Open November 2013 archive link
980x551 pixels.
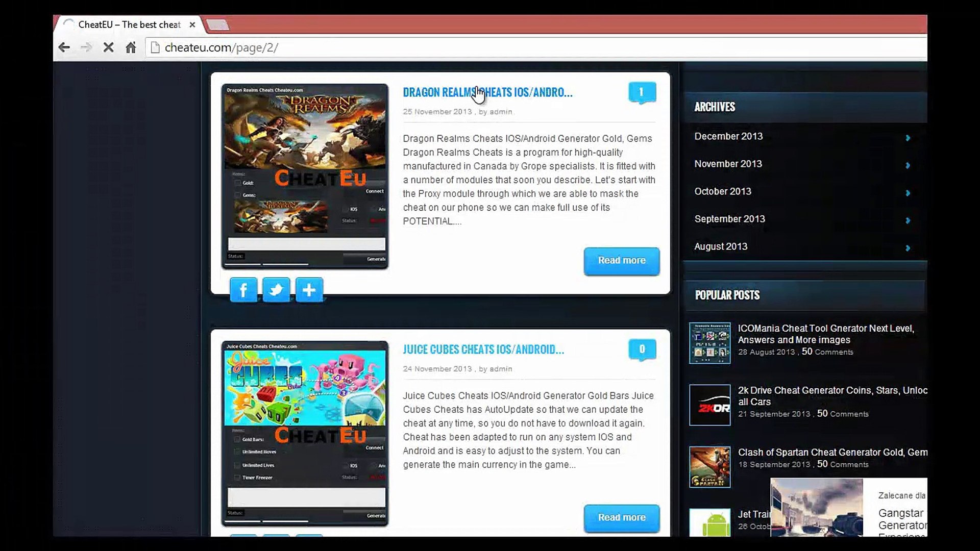pyautogui.click(x=728, y=164)
